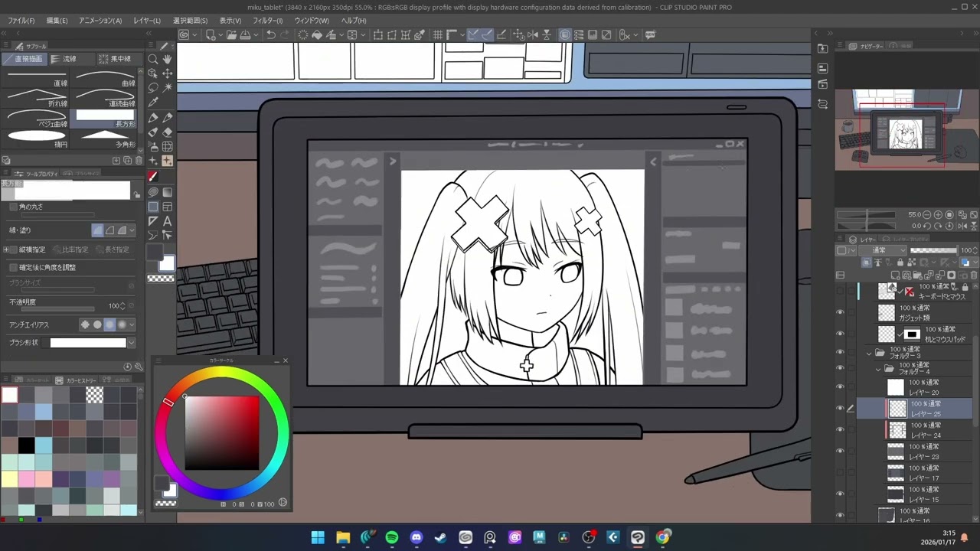This screenshot has width=980, height=551.
Task: Open the Windows Start menu
Action: click(318, 537)
